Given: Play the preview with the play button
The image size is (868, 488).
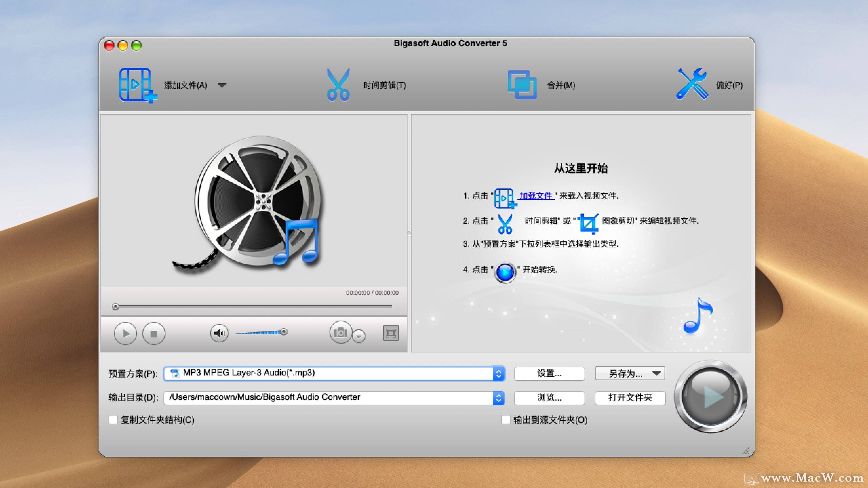Looking at the screenshot, I should [125, 333].
